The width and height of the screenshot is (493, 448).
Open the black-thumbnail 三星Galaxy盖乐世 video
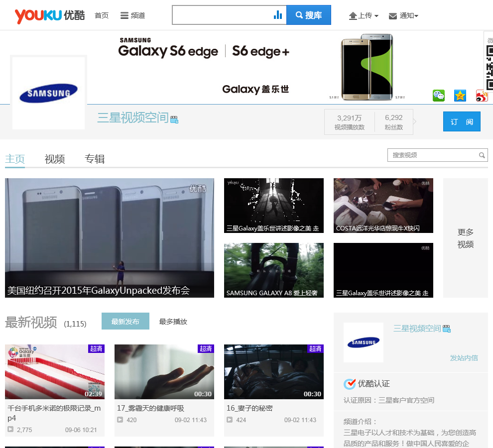pyautogui.click(x=383, y=270)
